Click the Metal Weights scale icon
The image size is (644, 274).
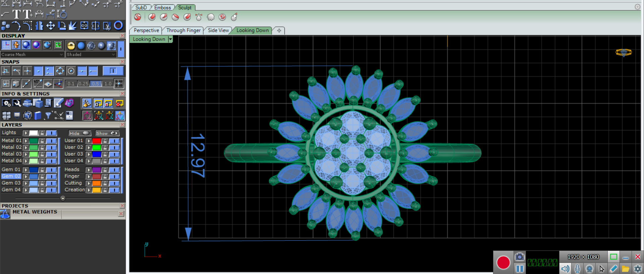pos(5,214)
